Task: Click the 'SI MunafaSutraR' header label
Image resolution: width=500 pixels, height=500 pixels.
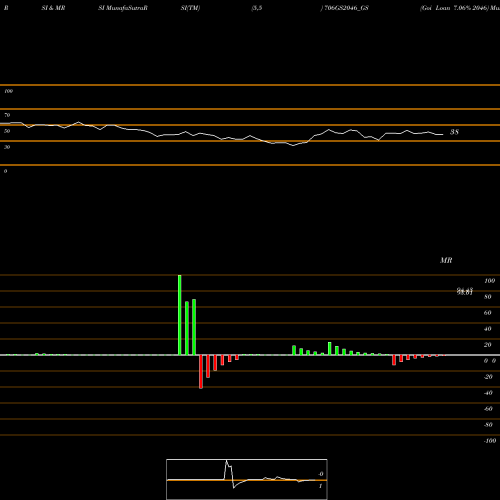Action: [x=123, y=8]
